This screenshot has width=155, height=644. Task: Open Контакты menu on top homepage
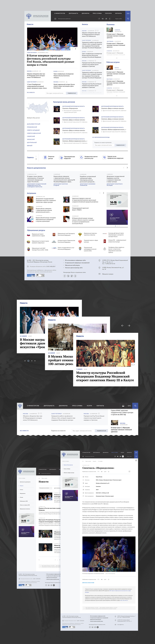tap(118, 13)
